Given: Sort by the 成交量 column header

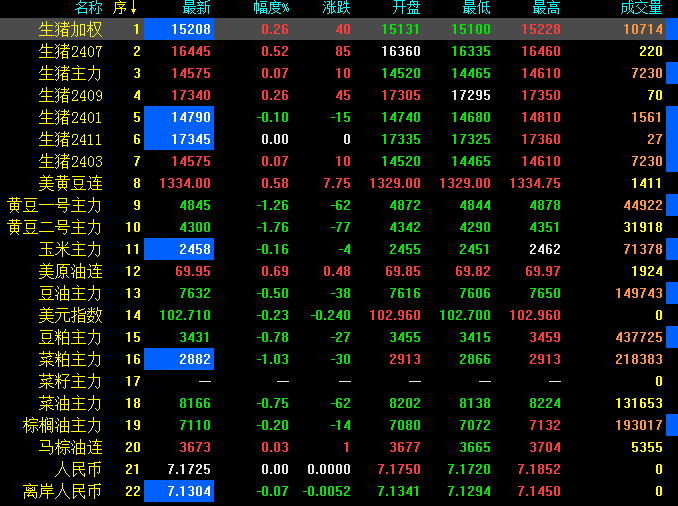Looking at the screenshot, I should (642, 7).
